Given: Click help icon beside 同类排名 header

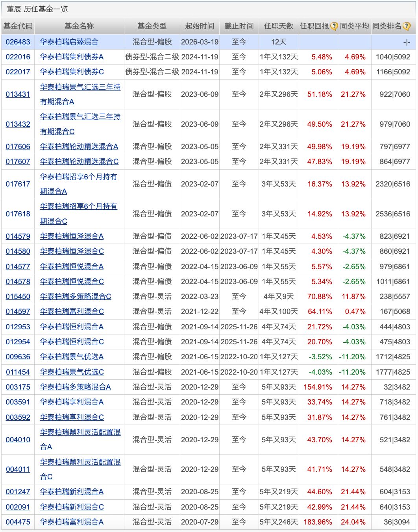Looking at the screenshot, I should [x=406, y=26].
